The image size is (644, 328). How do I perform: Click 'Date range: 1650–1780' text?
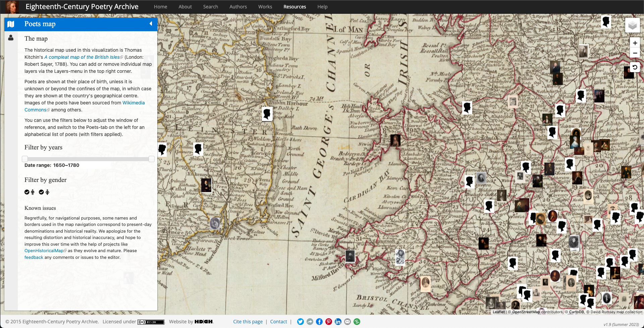(52, 165)
